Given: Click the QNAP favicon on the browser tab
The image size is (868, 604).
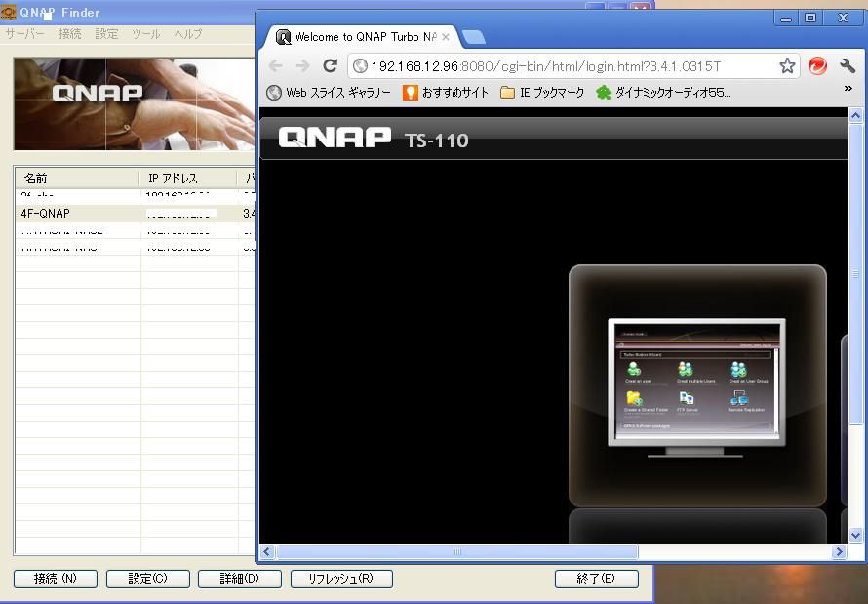Looking at the screenshot, I should [284, 37].
